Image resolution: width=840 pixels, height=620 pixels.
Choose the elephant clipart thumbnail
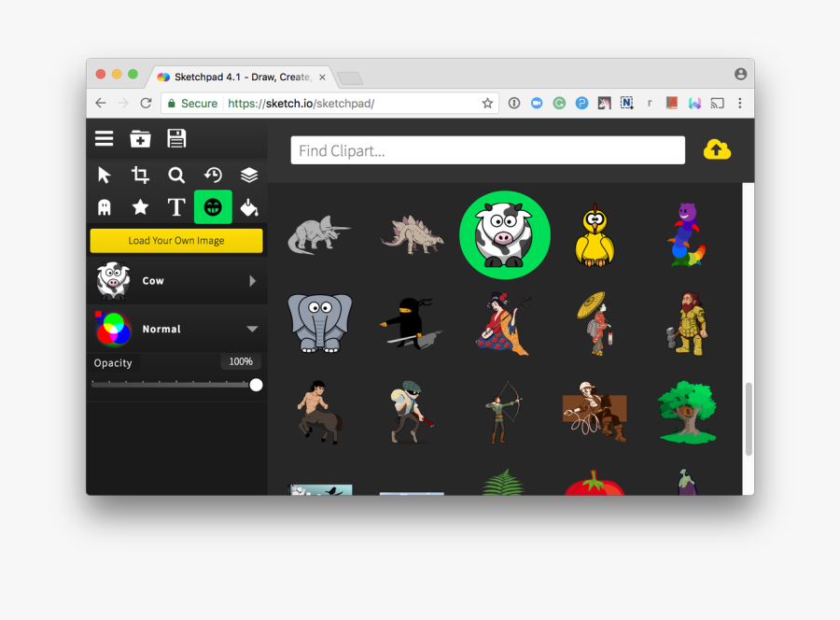coord(319,323)
